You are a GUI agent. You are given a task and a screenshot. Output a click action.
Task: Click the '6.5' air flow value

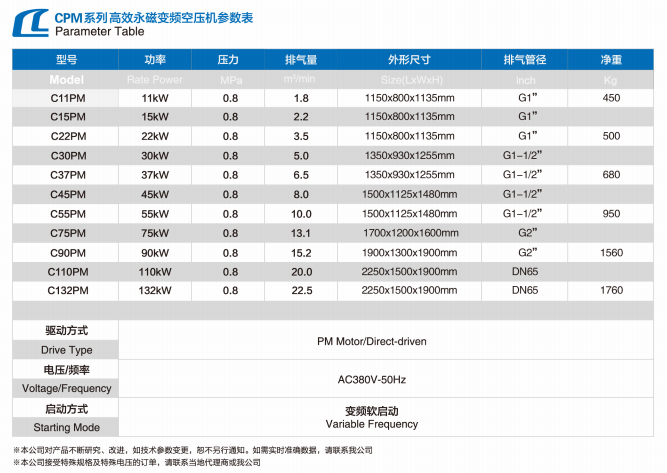301,175
